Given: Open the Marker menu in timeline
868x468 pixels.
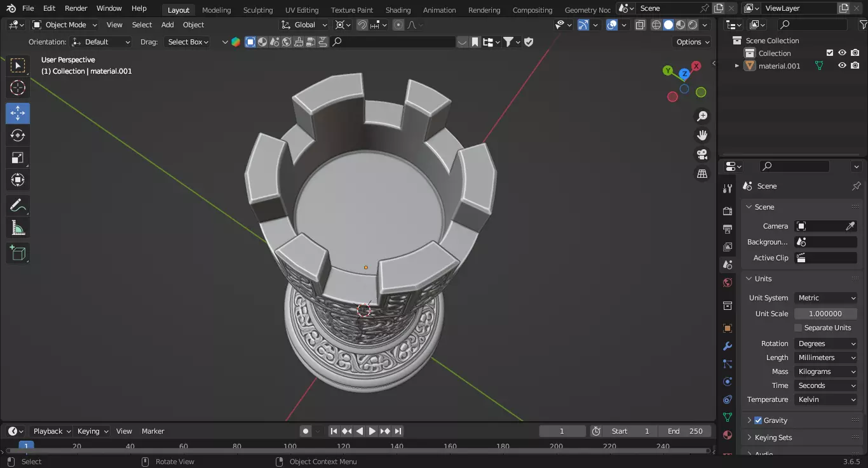Looking at the screenshot, I should 153,431.
